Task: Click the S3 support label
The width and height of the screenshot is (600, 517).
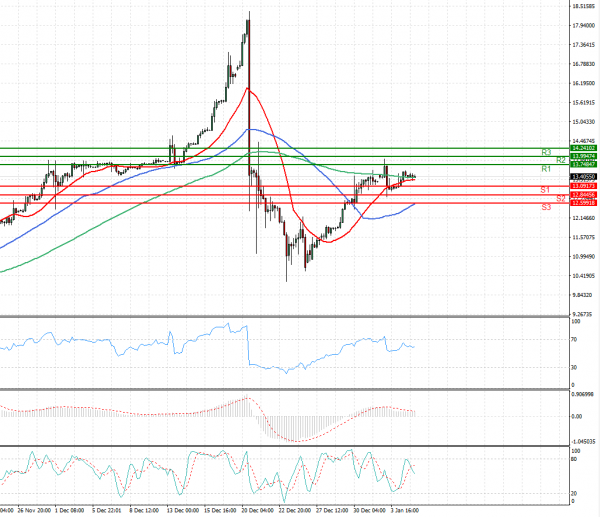Action: (546, 207)
